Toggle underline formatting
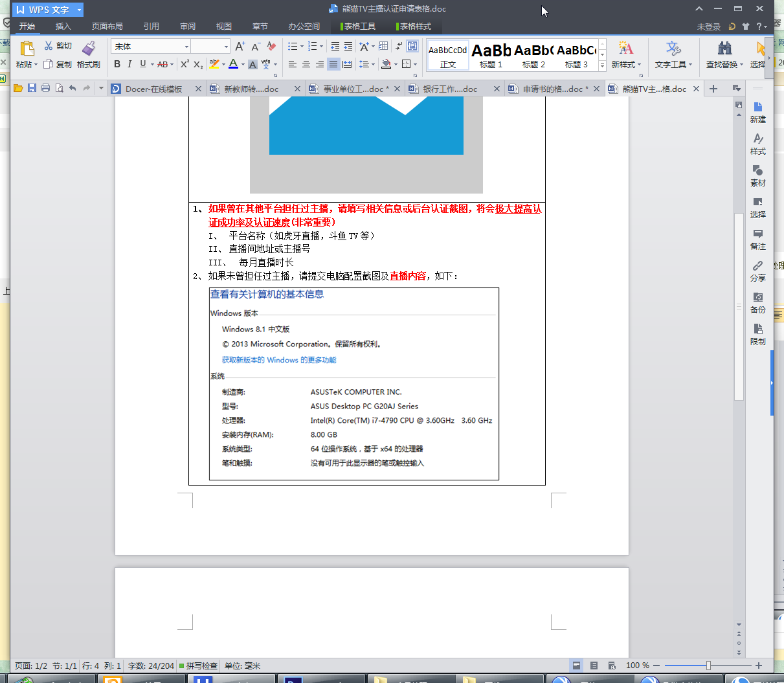The image size is (784, 683). (x=143, y=64)
